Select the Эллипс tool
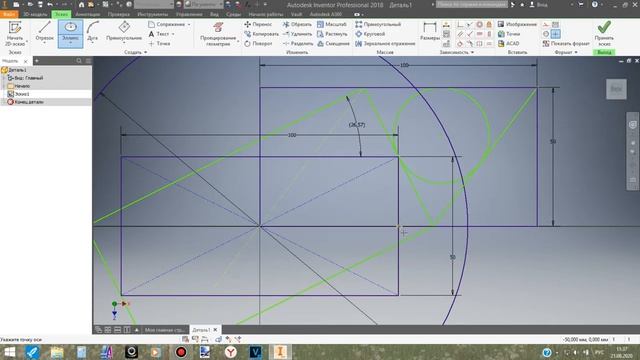 70,33
